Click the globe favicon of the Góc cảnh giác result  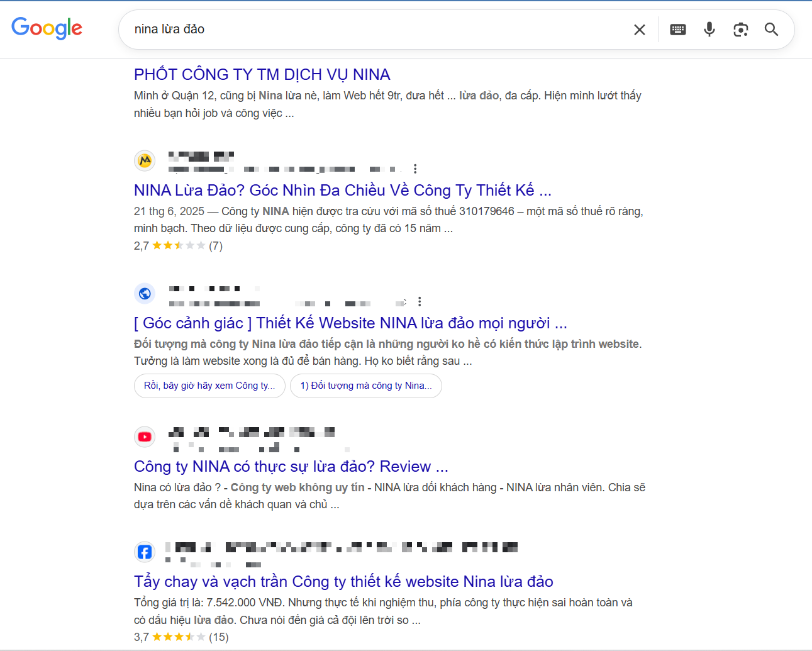click(145, 293)
